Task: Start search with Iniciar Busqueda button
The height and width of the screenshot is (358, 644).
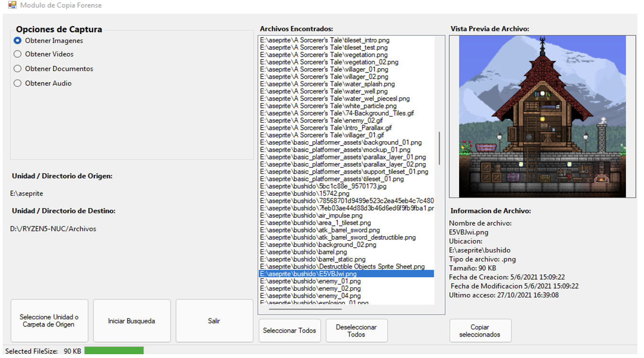Action: point(132,321)
